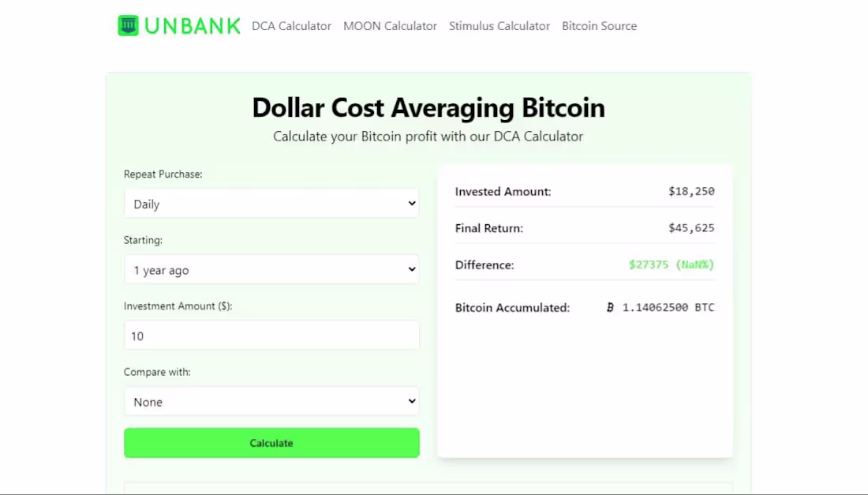The image size is (868, 495).
Task: Open the Compare with dropdown
Action: (271, 401)
